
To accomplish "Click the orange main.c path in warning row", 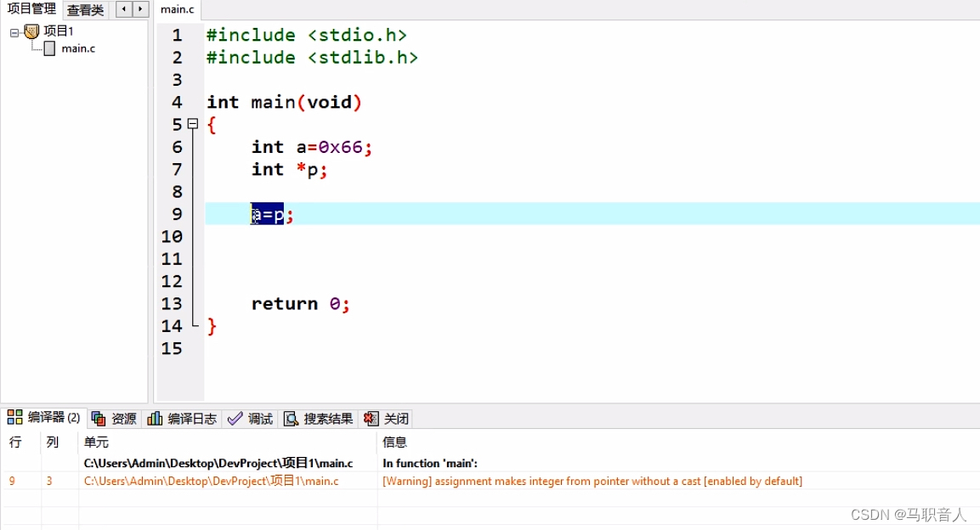I will [x=212, y=481].
